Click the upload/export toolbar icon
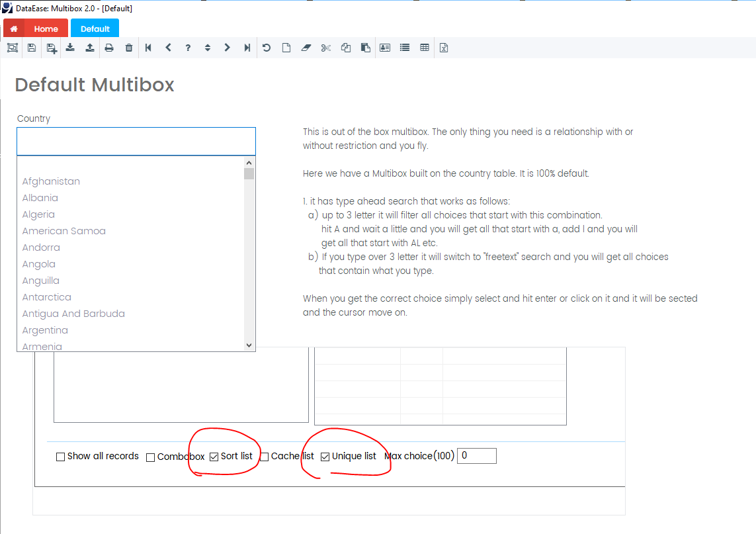This screenshot has width=756, height=534. (90, 48)
